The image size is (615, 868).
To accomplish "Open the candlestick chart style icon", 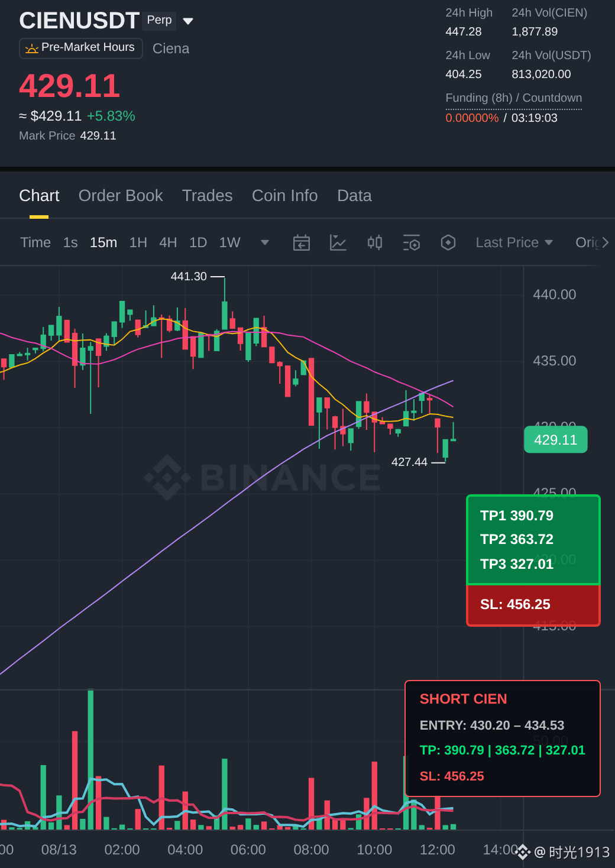I will pyautogui.click(x=375, y=242).
